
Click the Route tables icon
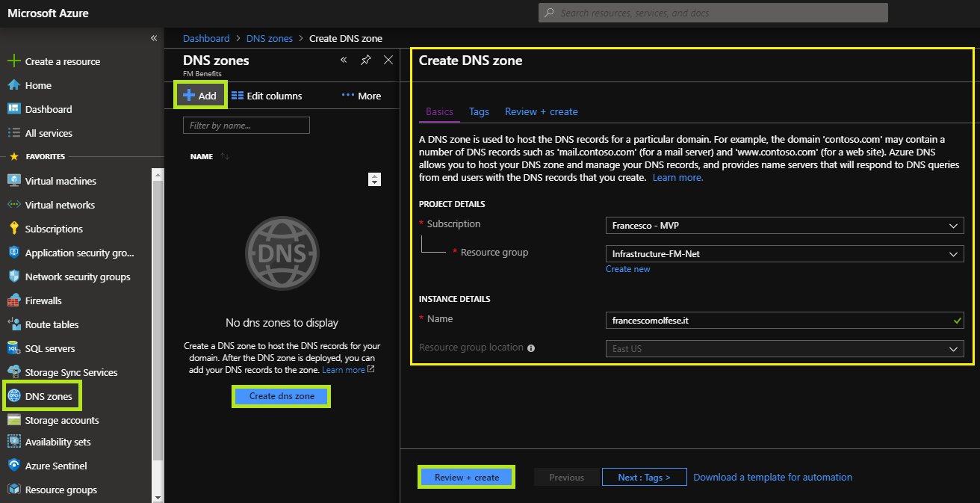pos(13,324)
